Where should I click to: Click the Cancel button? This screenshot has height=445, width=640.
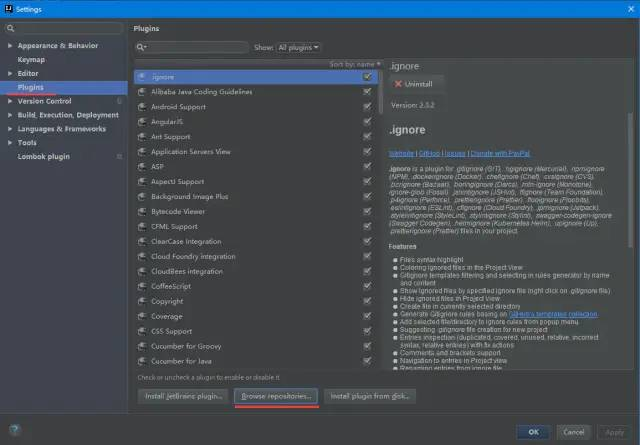573,432
